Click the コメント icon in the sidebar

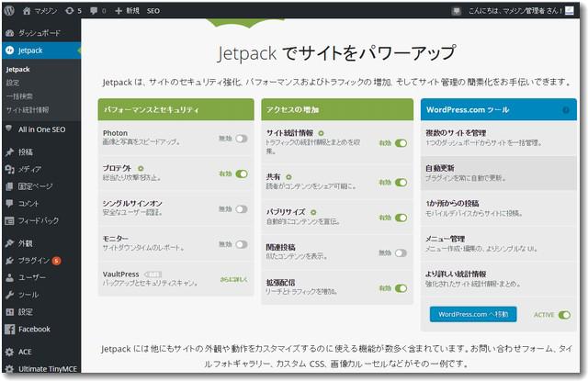tap(10, 204)
